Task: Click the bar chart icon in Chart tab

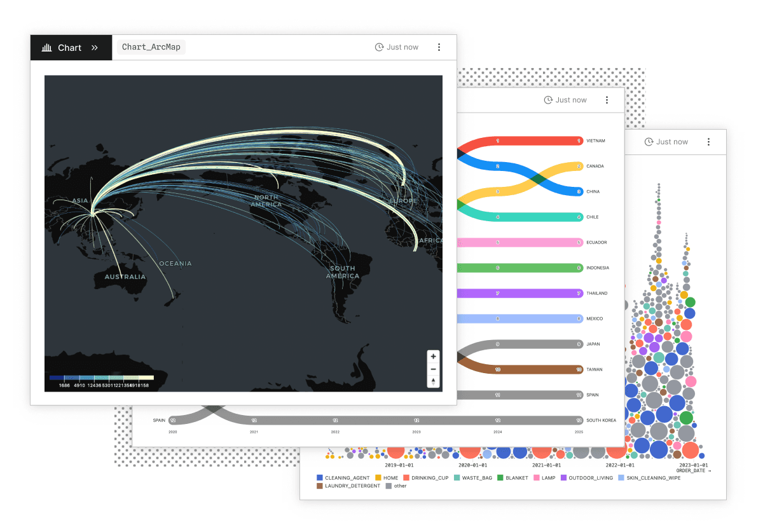Action: click(x=46, y=48)
